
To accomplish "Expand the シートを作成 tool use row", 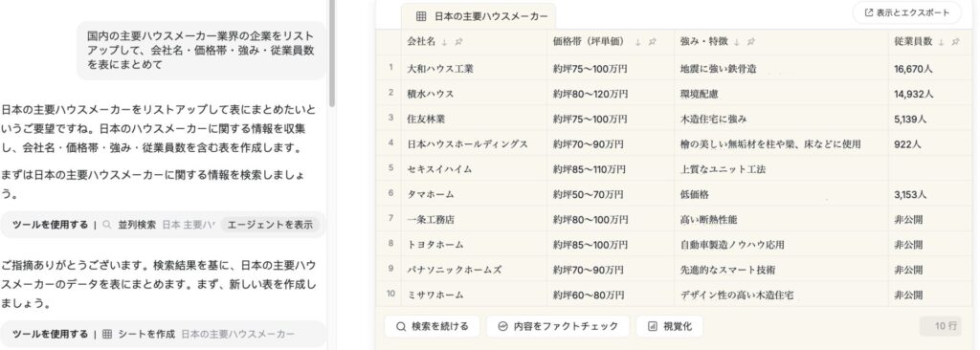I will [163, 335].
